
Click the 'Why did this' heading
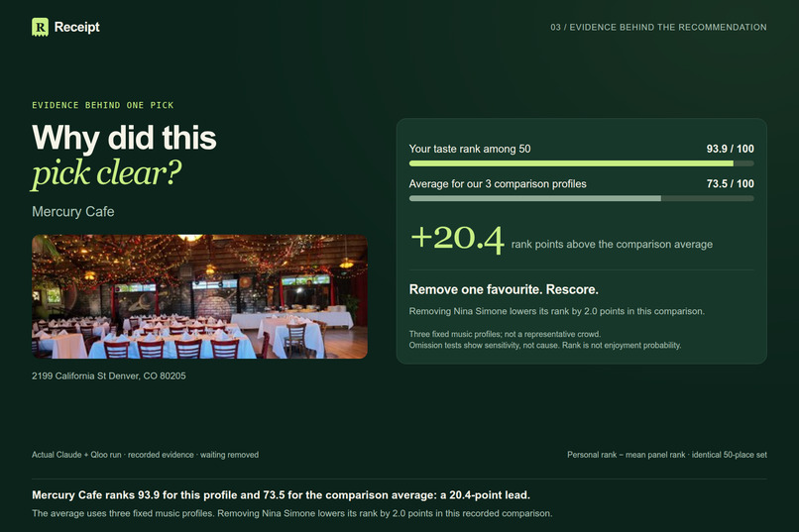[x=124, y=138]
